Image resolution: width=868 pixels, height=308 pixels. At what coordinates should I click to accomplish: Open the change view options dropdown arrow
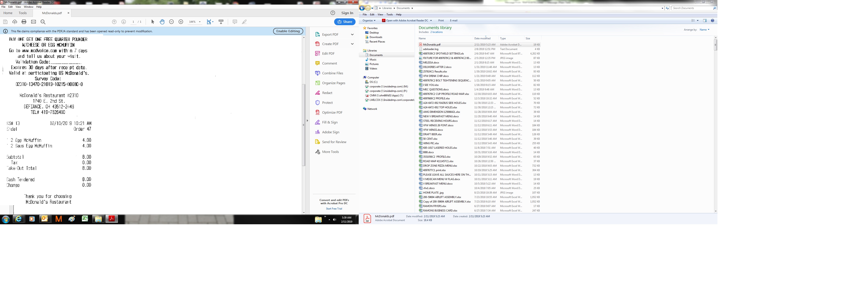tap(698, 21)
